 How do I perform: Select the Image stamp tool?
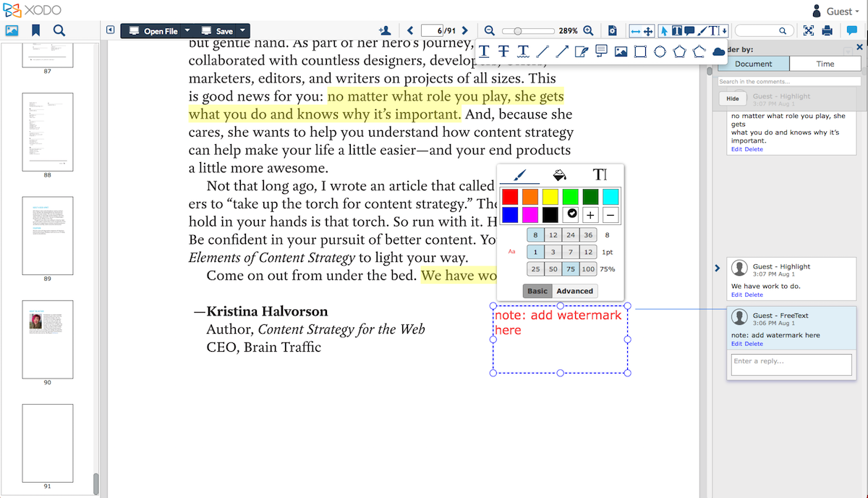click(621, 51)
